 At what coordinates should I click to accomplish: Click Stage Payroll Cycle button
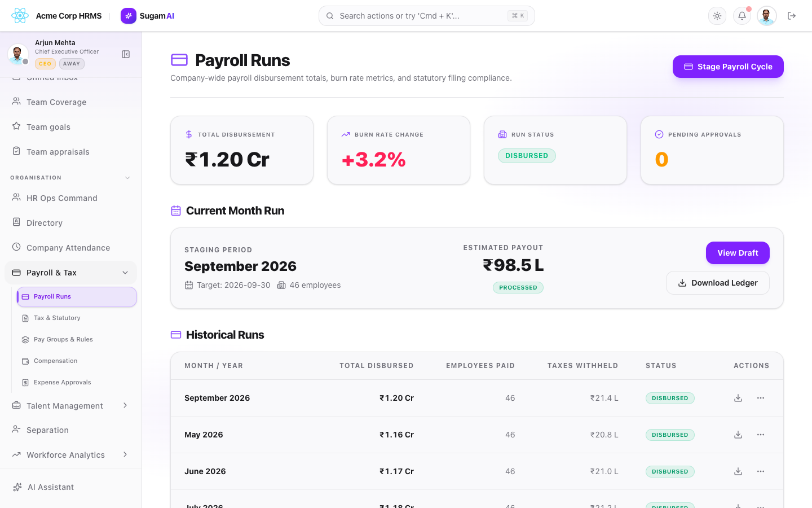coord(728,67)
